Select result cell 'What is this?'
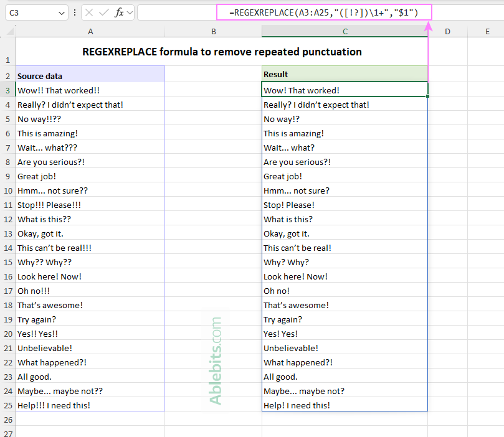 [x=345, y=219]
